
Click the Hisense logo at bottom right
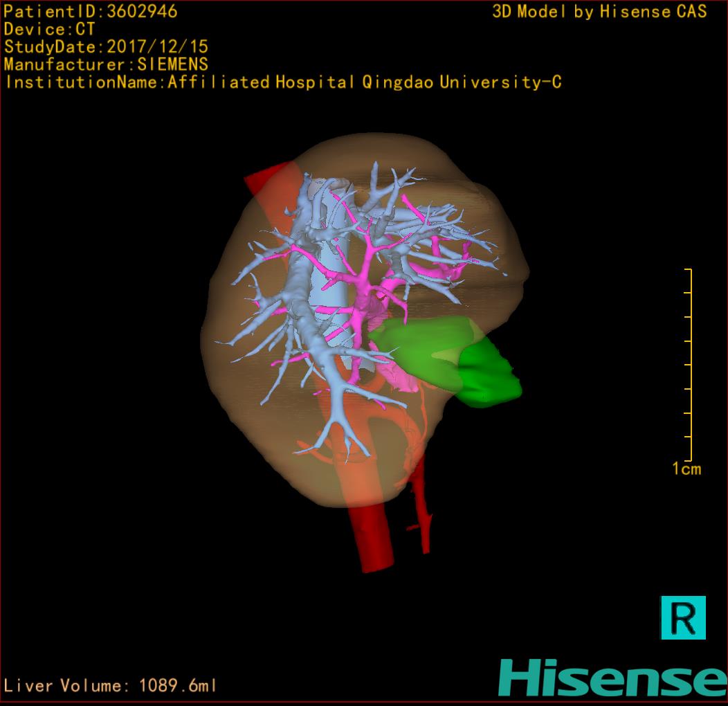[612, 678]
